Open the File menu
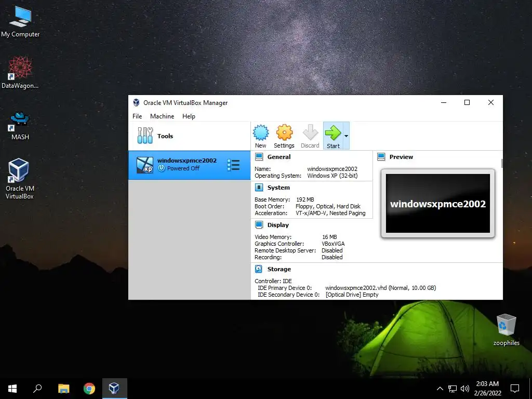Screen dimensions: 532x399 pyautogui.click(x=137, y=116)
